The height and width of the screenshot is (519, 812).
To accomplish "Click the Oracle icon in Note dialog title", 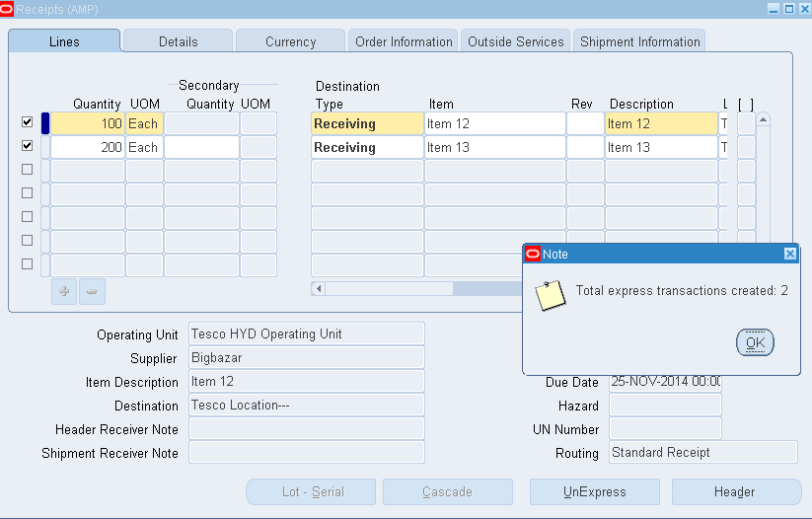I will (533, 254).
